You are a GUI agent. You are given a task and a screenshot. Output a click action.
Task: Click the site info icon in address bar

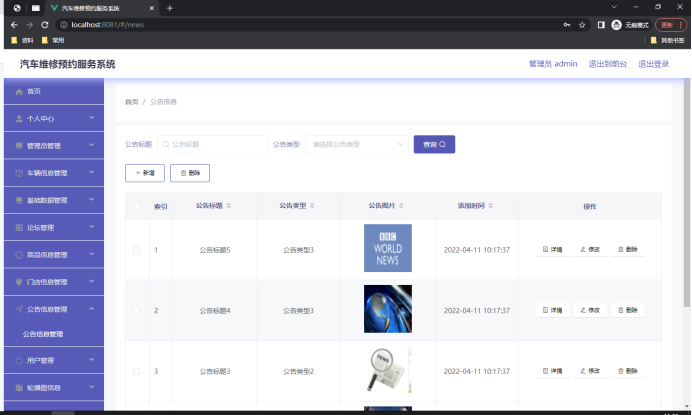coord(64,25)
